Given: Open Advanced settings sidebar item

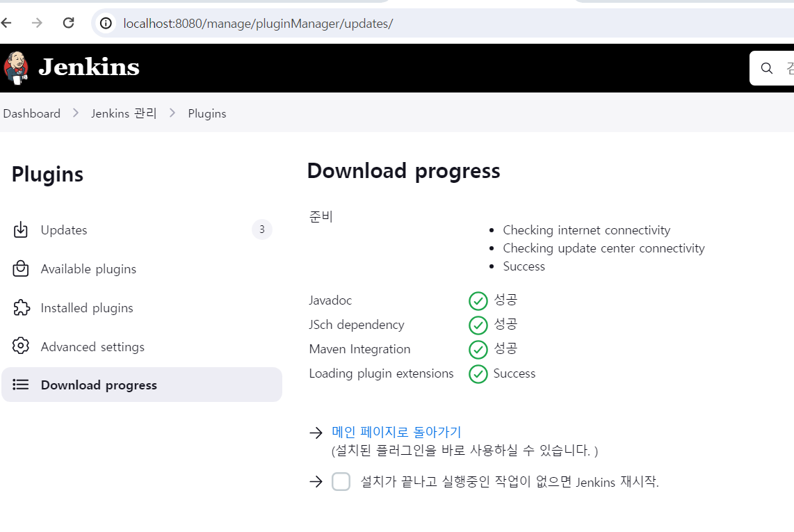Looking at the screenshot, I should [x=142, y=346].
